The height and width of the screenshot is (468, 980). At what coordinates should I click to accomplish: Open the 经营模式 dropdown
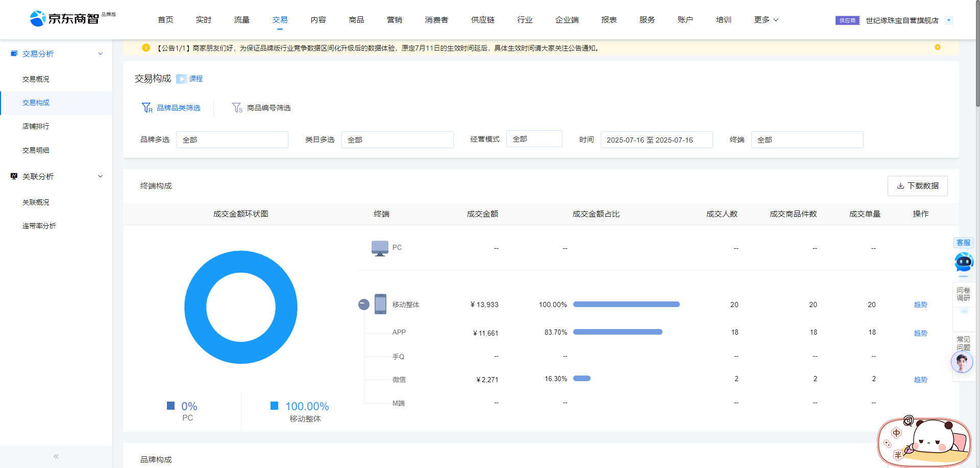(x=534, y=139)
